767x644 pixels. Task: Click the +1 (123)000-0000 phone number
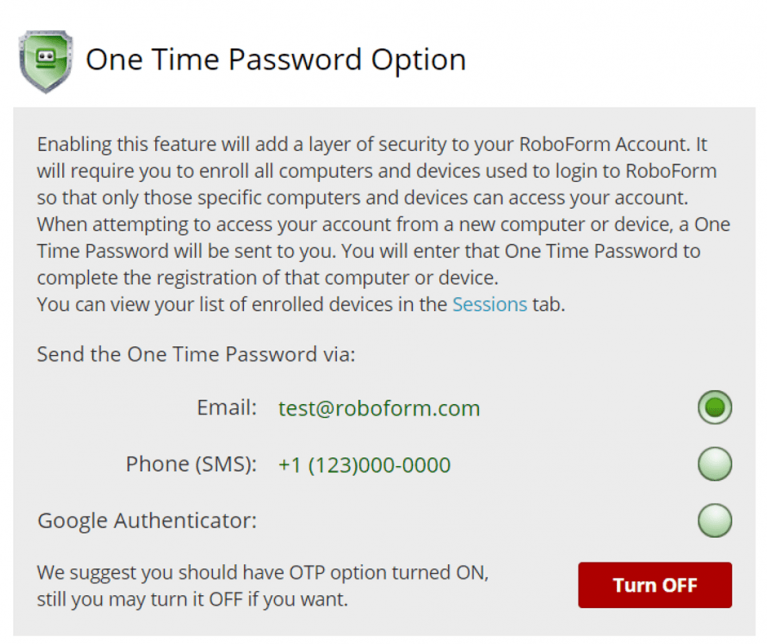coord(364,465)
